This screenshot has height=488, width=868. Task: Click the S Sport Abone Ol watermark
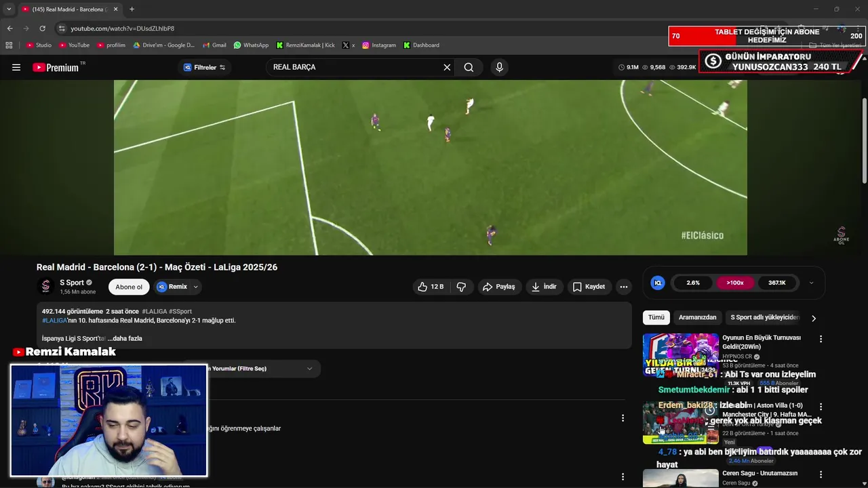point(841,235)
